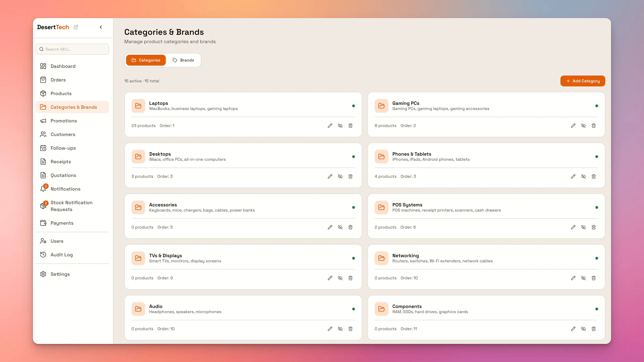This screenshot has width=644, height=362.
Task: Edit the Audio category
Action: [330, 329]
